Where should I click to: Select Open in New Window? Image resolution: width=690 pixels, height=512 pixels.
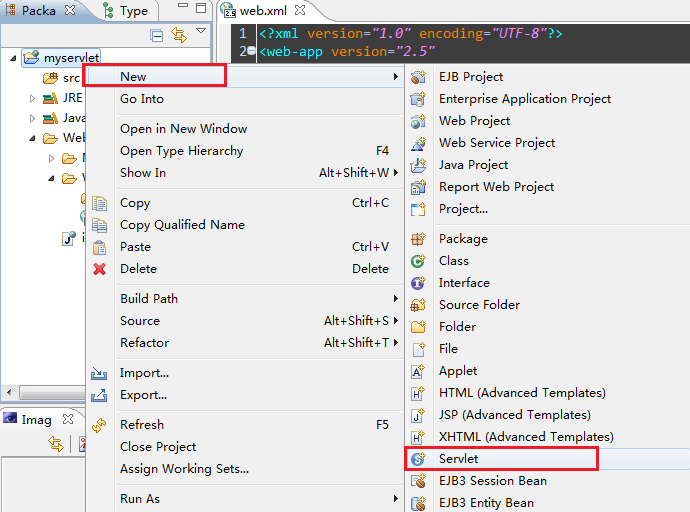[245, 129]
